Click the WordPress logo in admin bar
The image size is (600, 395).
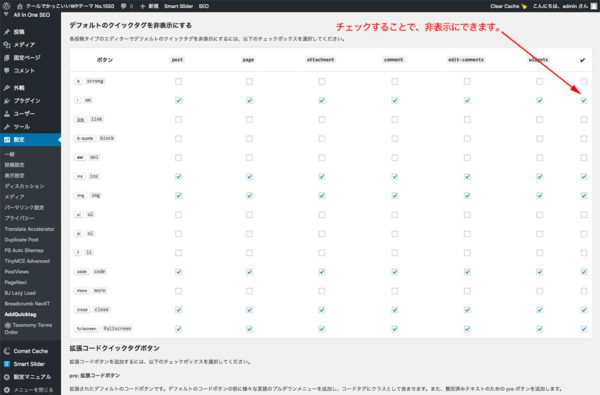coord(7,6)
